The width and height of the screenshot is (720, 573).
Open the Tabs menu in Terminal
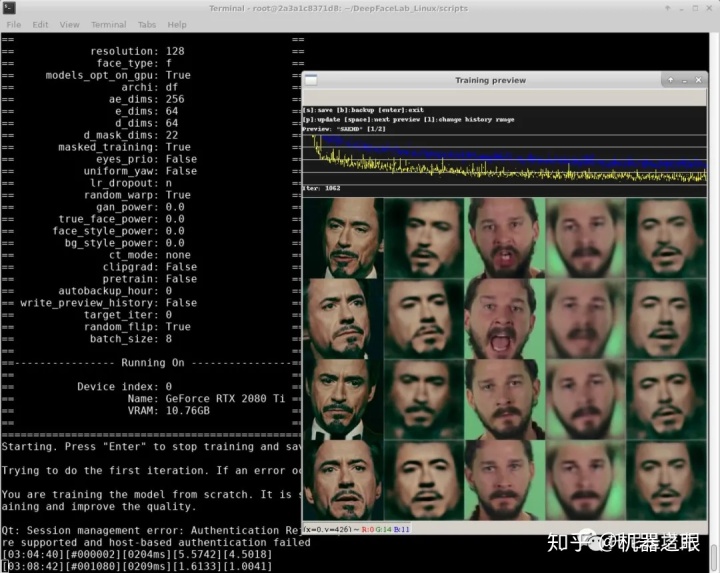point(147,24)
